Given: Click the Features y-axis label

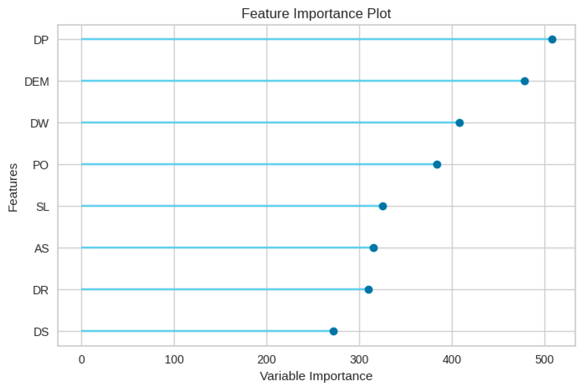Looking at the screenshot, I should tap(13, 188).
